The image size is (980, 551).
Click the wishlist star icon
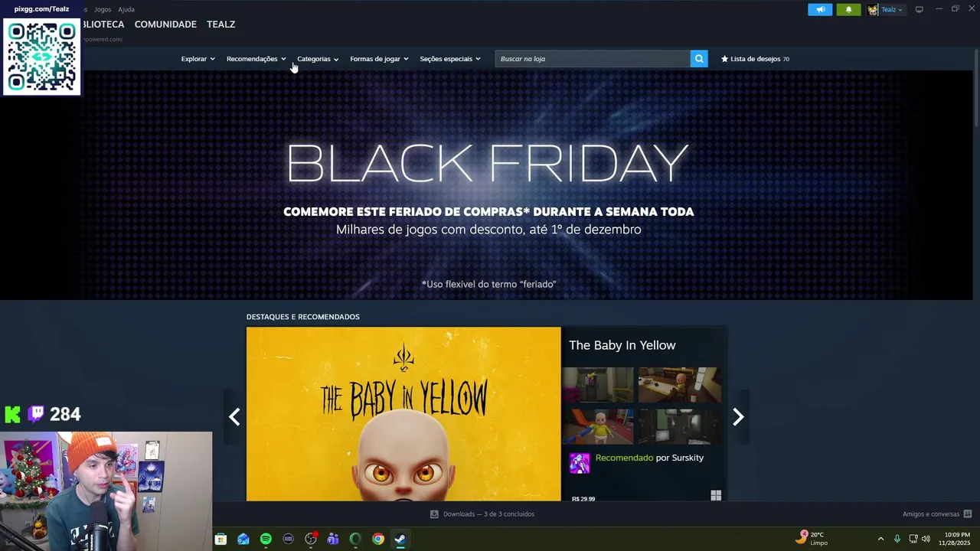[x=724, y=59]
